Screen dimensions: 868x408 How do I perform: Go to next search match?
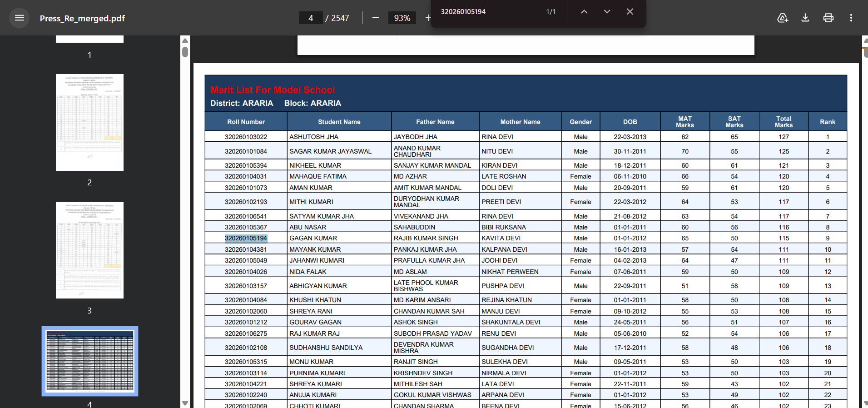pos(607,12)
